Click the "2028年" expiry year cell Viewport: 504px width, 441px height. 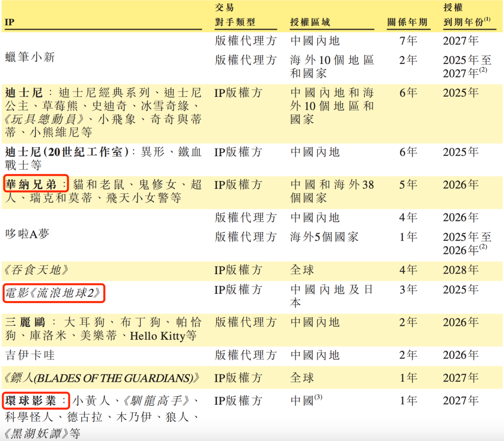(x=460, y=270)
